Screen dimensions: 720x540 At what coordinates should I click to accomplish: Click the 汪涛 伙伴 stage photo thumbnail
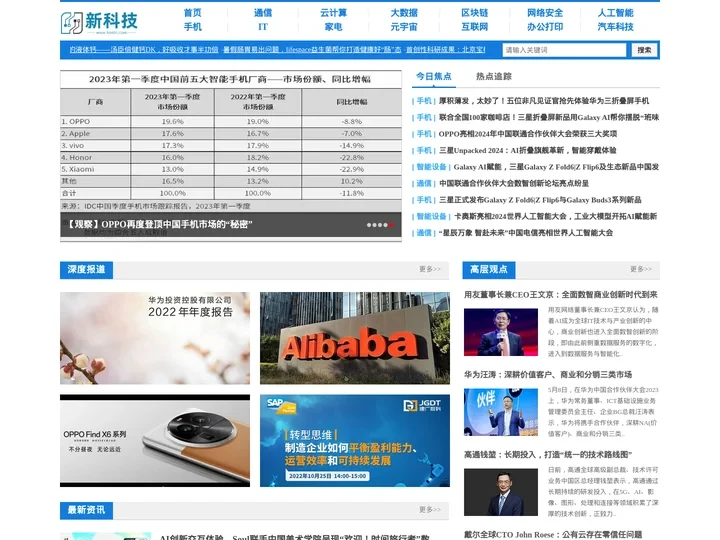coord(501,412)
